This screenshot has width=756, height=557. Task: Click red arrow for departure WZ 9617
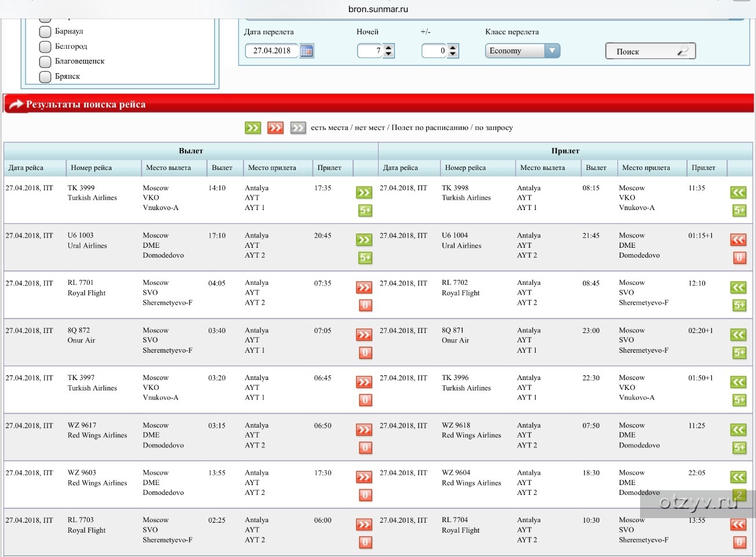(x=364, y=430)
